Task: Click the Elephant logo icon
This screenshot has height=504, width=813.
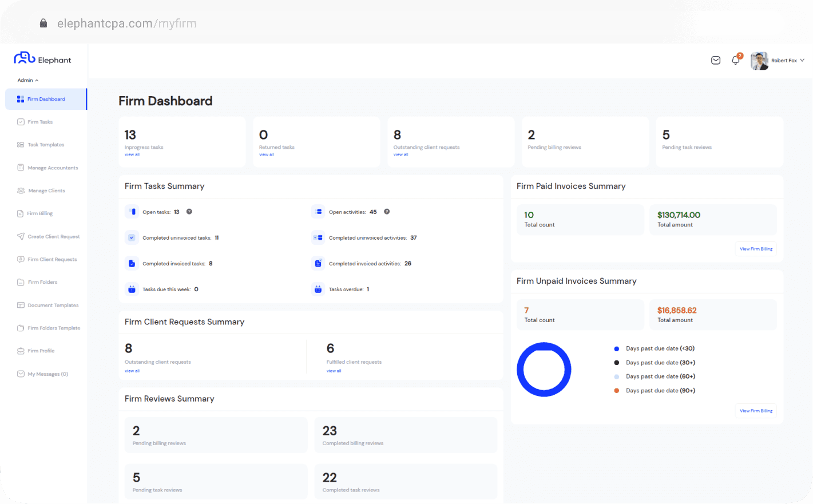Action: coord(25,58)
